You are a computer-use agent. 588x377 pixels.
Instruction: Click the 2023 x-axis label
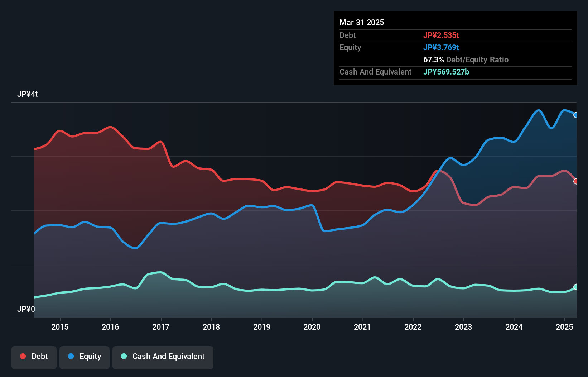point(463,327)
